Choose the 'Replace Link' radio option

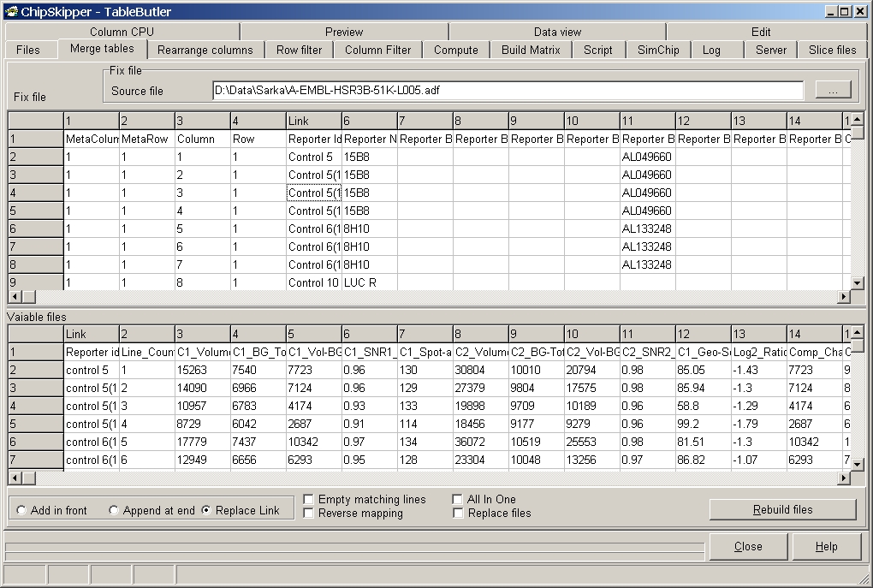[x=206, y=511]
